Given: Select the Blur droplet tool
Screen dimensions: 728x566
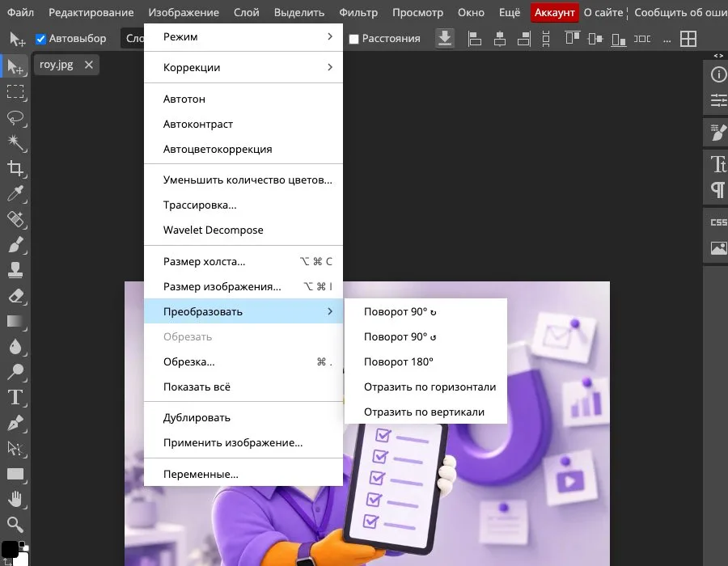Looking at the screenshot, I should (x=15, y=347).
